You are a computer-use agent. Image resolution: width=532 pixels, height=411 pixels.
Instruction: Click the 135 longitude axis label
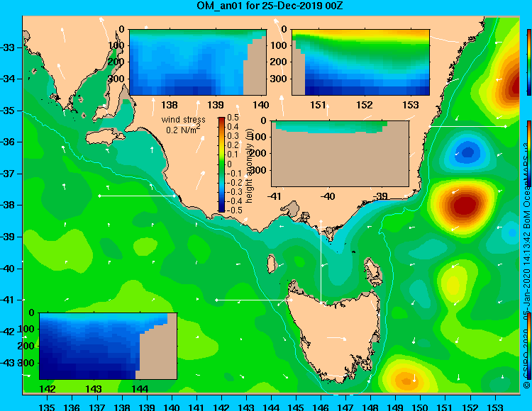click(47, 407)
